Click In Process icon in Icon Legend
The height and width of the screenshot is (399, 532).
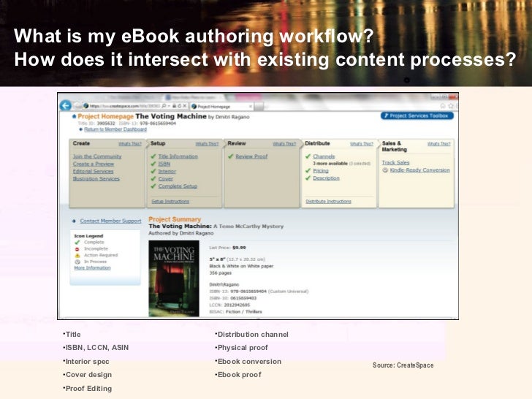tap(77, 262)
